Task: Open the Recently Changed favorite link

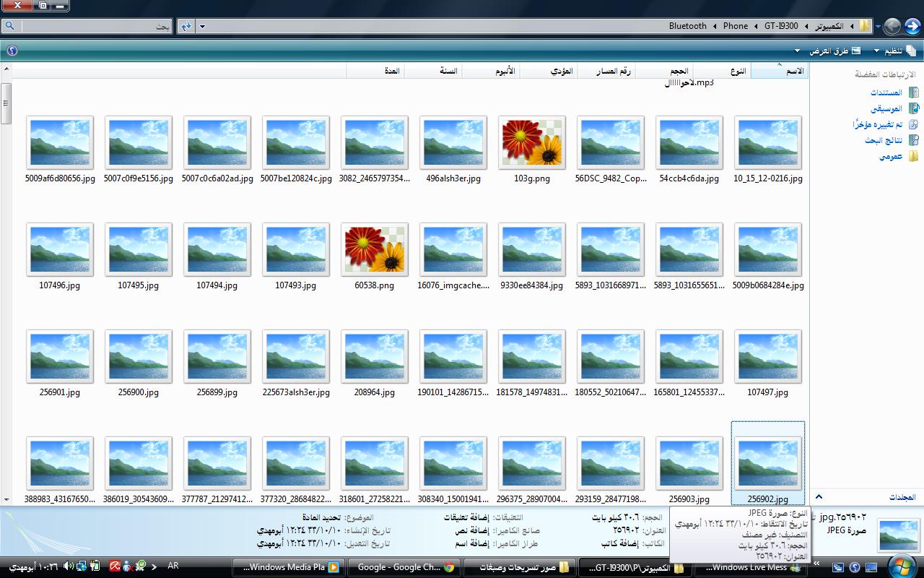Action: [876, 124]
